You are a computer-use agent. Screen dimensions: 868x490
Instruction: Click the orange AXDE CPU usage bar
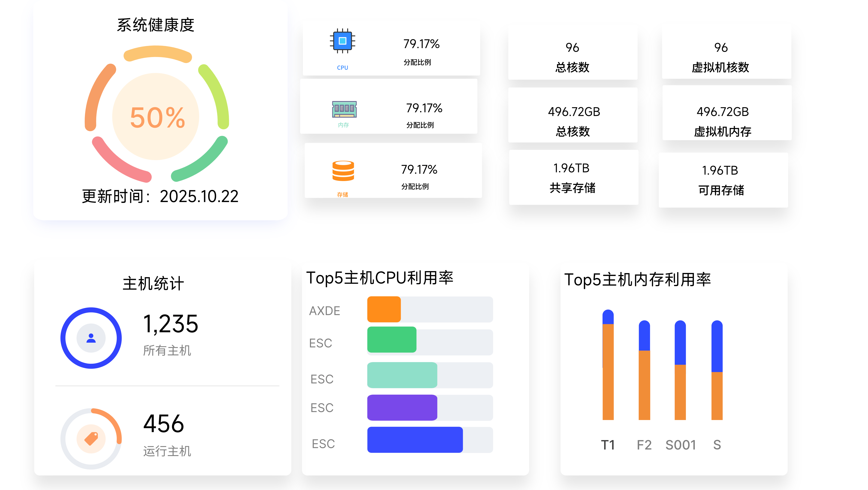[384, 309]
